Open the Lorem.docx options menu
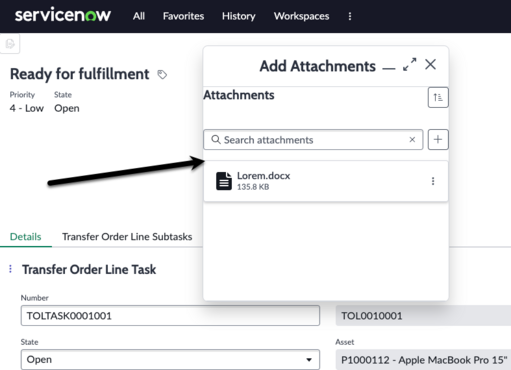The image size is (511, 370). (x=433, y=181)
